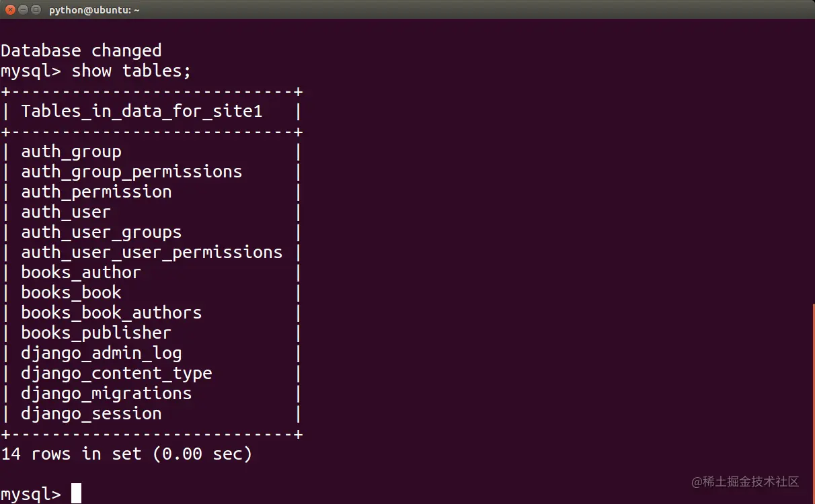Click the auth_user_groups table name
This screenshot has width=815, height=504.
tap(101, 233)
